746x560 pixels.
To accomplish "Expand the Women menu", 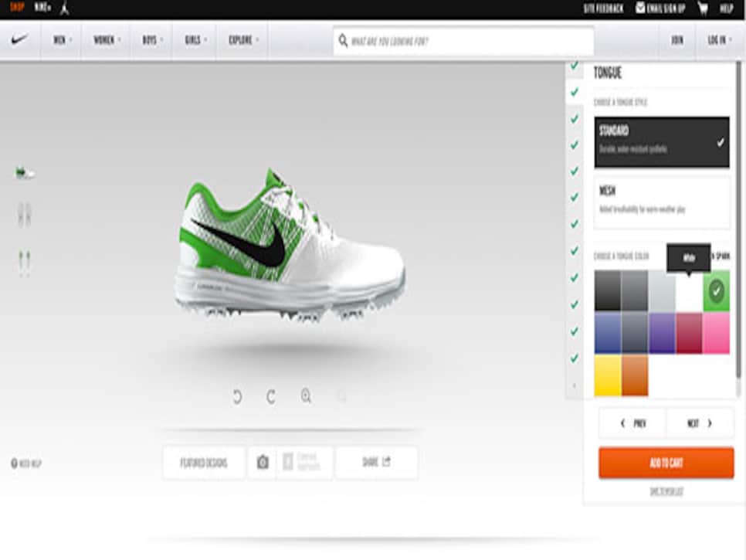I will point(107,40).
